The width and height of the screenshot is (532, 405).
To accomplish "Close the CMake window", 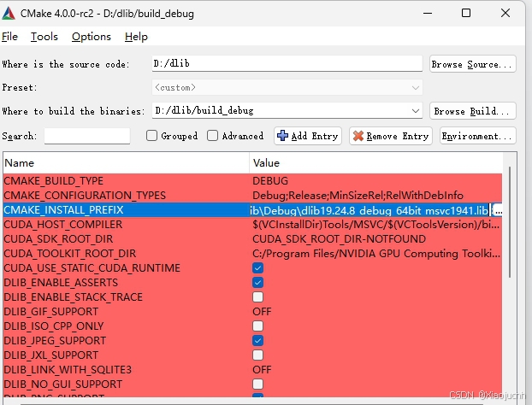I will 505,13.
